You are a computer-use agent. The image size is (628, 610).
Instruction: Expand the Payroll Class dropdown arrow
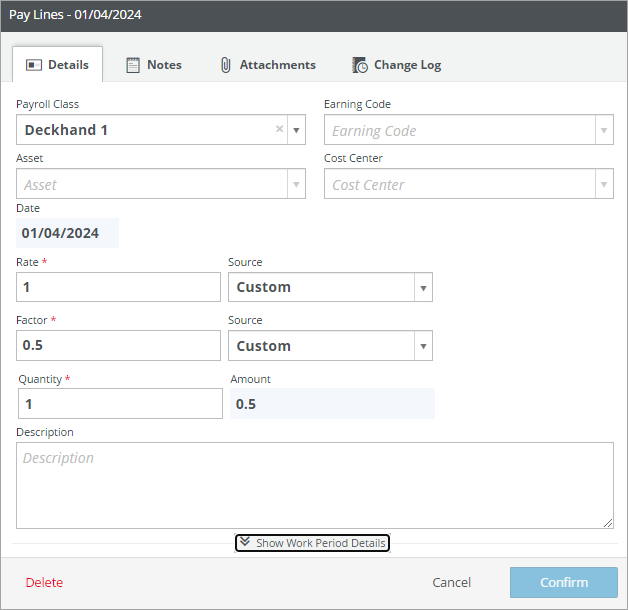coord(296,130)
